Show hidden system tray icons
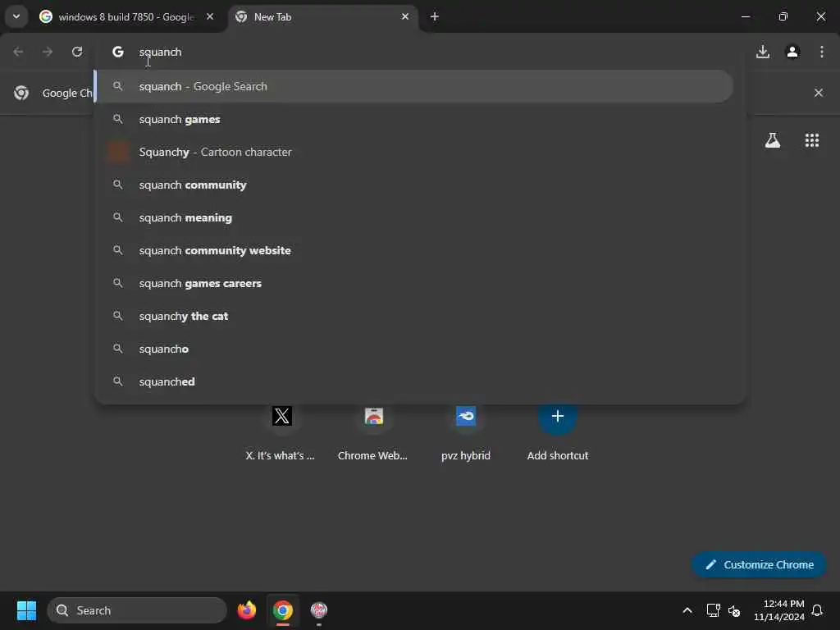The image size is (840, 630). coord(687,610)
